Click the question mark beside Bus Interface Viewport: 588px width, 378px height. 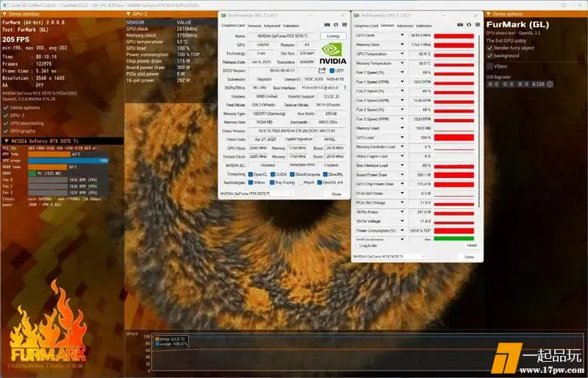pos(345,88)
